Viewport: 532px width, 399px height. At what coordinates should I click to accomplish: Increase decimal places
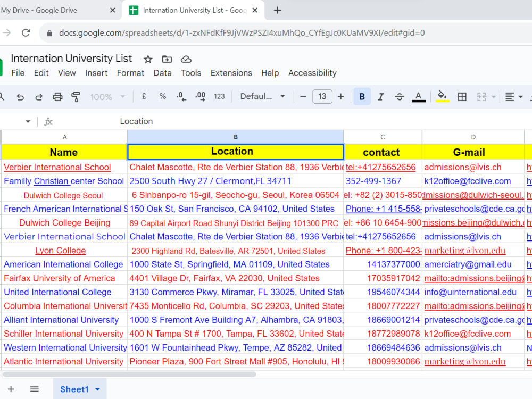coord(201,96)
